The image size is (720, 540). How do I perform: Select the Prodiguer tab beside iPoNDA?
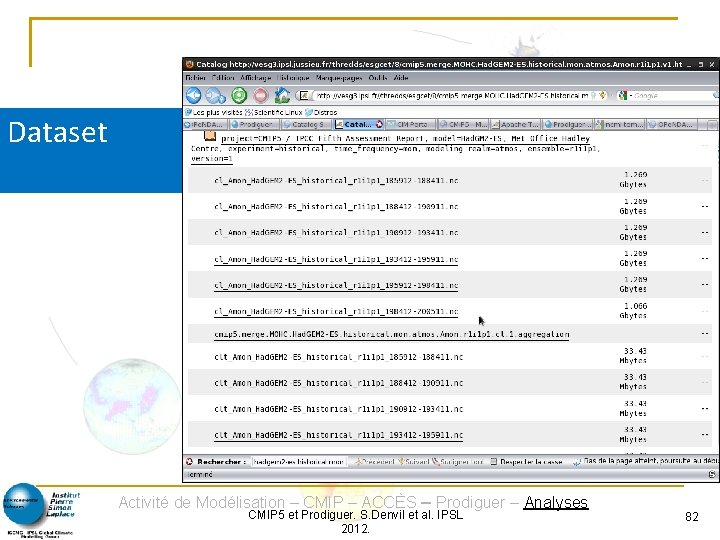(x=253, y=124)
